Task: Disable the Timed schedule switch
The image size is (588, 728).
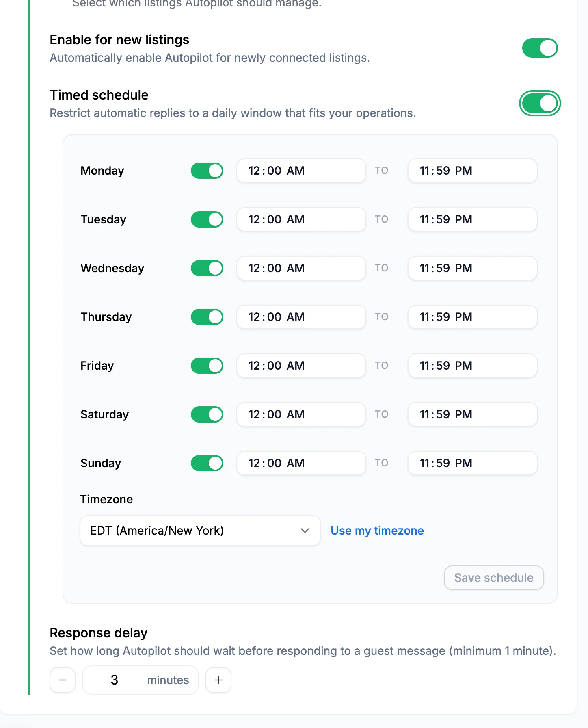Action: [540, 103]
